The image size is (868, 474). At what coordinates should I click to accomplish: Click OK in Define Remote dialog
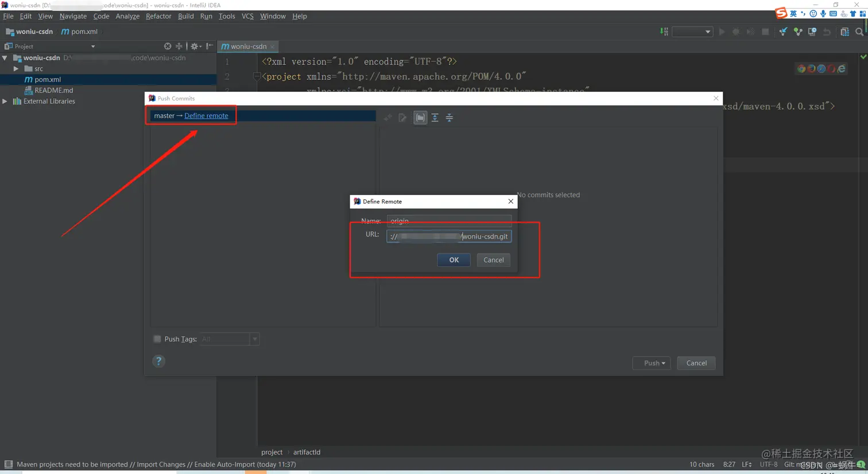[454, 260]
